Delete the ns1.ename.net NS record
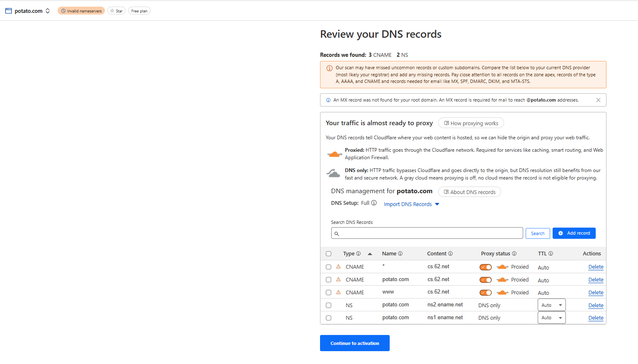This screenshot has height=364, width=638. pyautogui.click(x=596, y=318)
